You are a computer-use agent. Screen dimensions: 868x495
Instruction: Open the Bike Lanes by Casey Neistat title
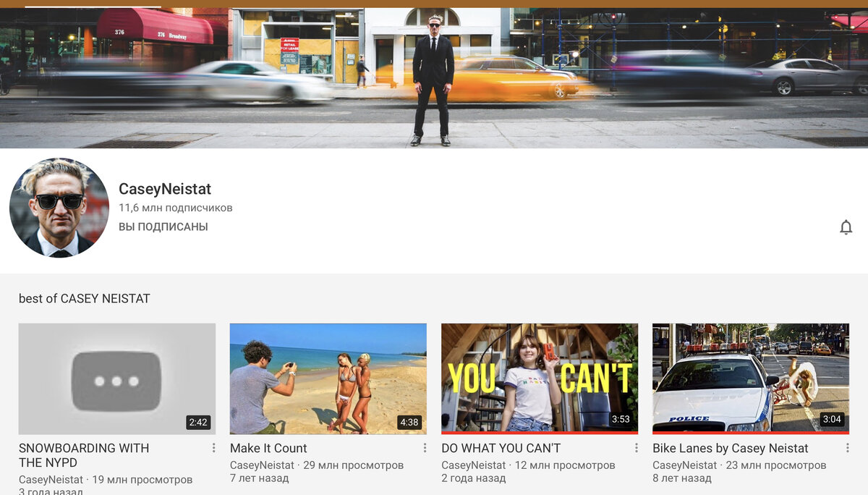pyautogui.click(x=731, y=448)
